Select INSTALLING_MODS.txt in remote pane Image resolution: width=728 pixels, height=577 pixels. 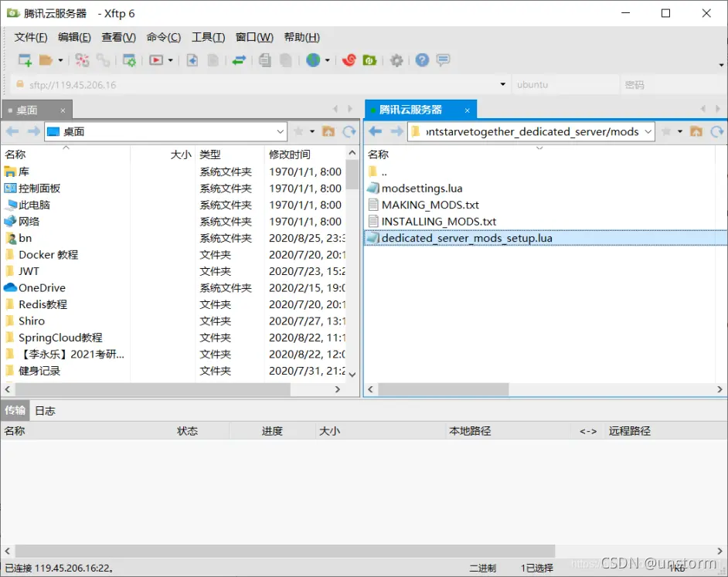(x=439, y=222)
